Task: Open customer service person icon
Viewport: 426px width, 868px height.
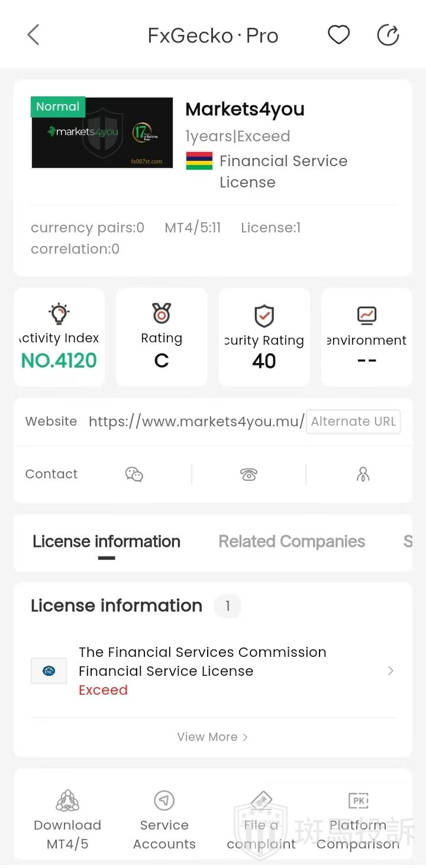Action: (x=363, y=474)
